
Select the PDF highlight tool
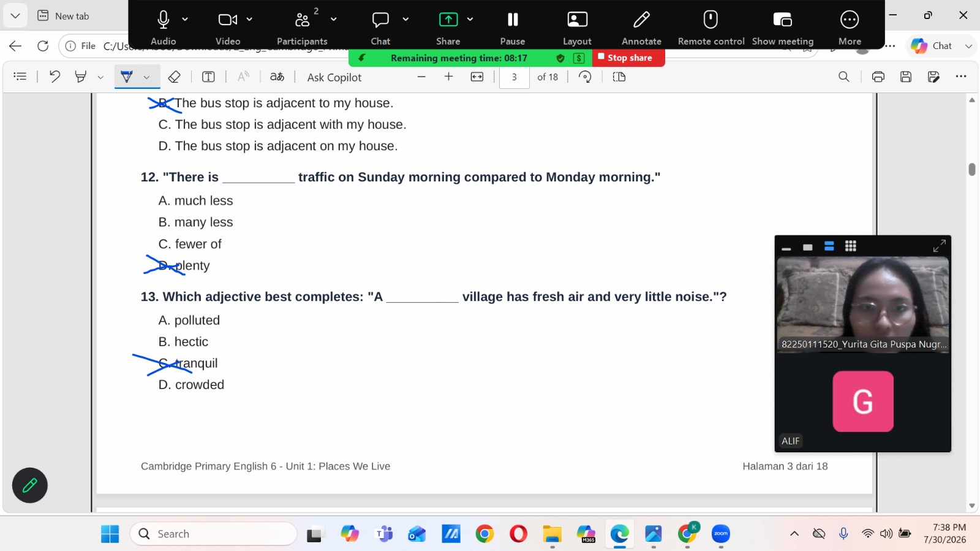point(80,77)
